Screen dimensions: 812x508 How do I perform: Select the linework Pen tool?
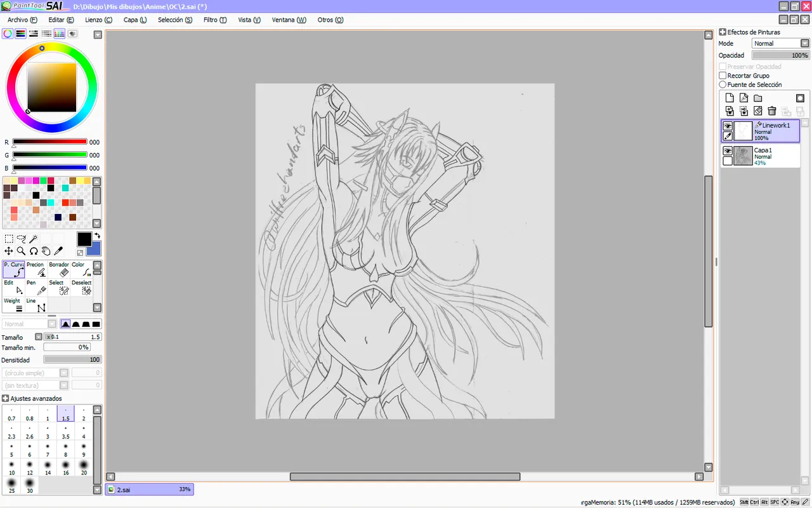[37, 287]
